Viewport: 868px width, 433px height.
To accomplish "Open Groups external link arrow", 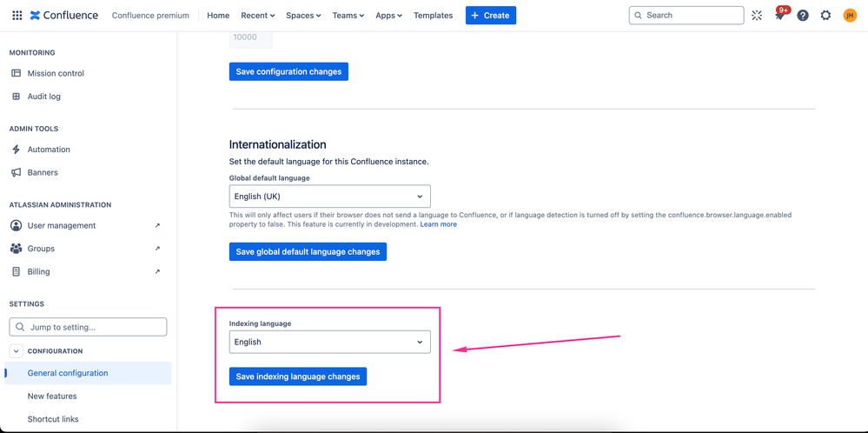I will pos(157,249).
